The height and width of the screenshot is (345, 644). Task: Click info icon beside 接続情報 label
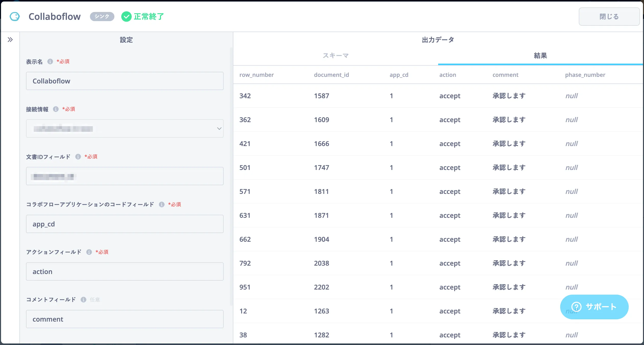(56, 109)
